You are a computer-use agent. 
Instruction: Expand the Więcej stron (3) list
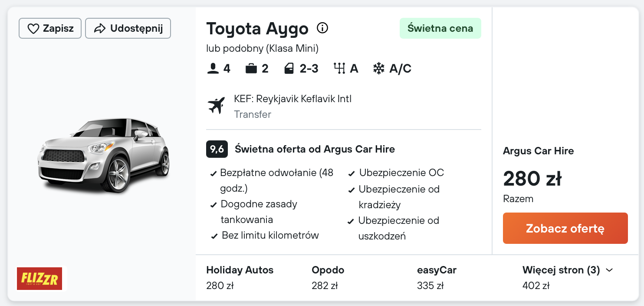(x=561, y=270)
